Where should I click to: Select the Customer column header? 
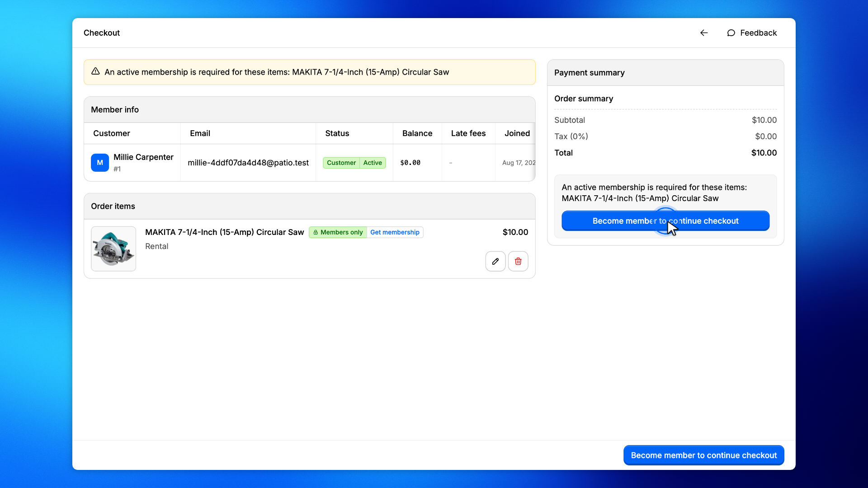[x=112, y=133]
